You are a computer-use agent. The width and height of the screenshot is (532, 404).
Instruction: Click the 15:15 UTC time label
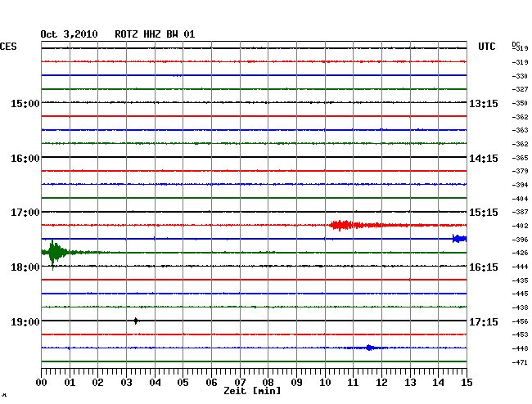[x=484, y=213]
